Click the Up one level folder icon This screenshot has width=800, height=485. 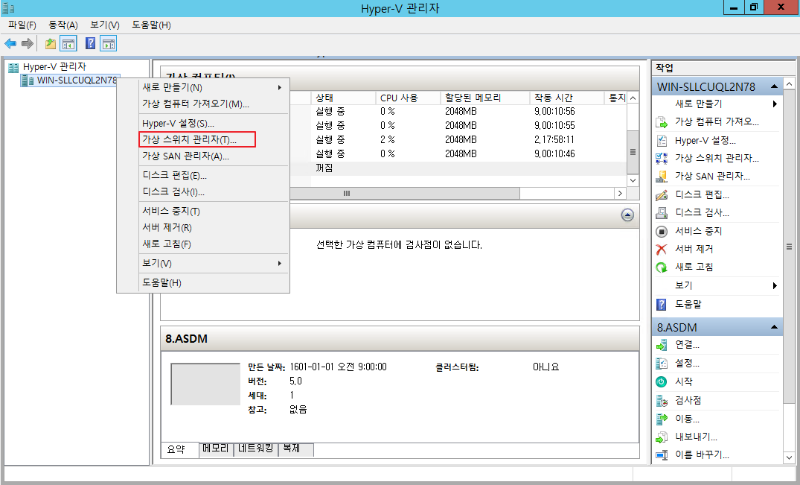click(x=50, y=44)
